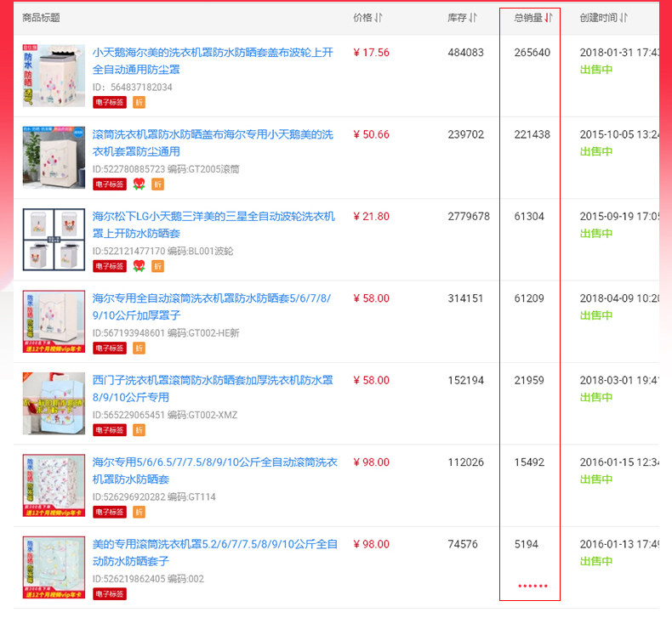The width and height of the screenshot is (672, 618).
Task: Click 电子标签 badge for product GT2005滚筒
Action: coord(110,184)
